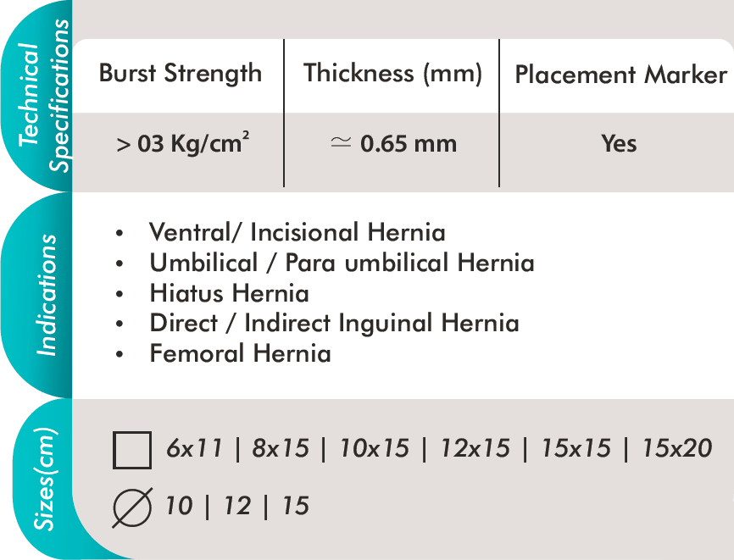The width and height of the screenshot is (734, 560).
Task: Click the circle diameter icon
Action: point(132,507)
